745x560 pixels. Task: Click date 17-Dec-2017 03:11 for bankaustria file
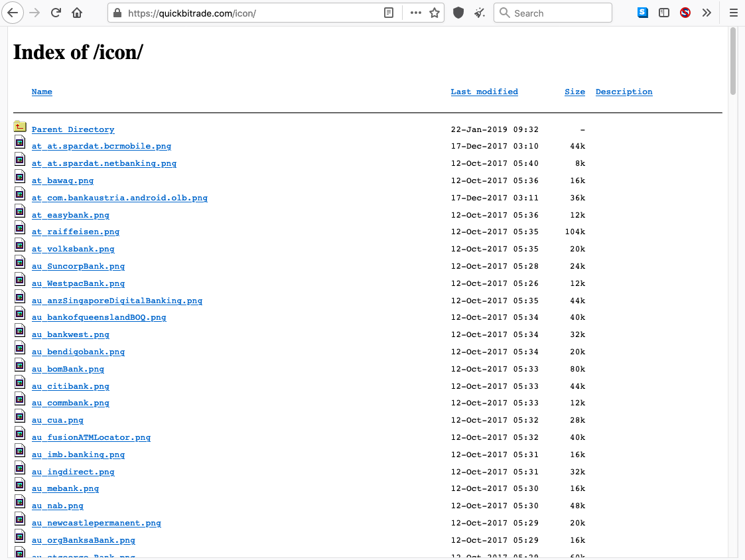[x=495, y=198]
